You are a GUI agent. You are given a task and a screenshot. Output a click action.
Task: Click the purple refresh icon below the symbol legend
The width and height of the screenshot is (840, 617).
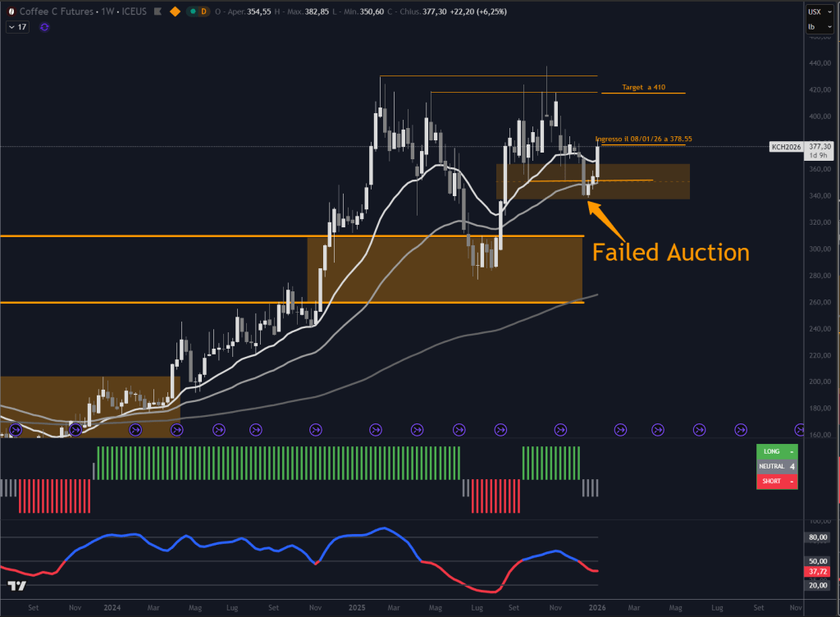tap(43, 27)
